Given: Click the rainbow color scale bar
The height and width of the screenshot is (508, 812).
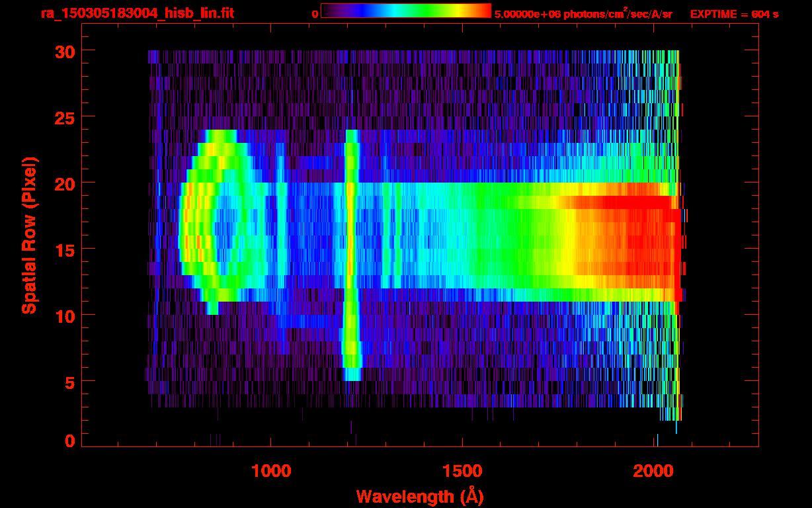Looking at the screenshot, I should [x=406, y=11].
